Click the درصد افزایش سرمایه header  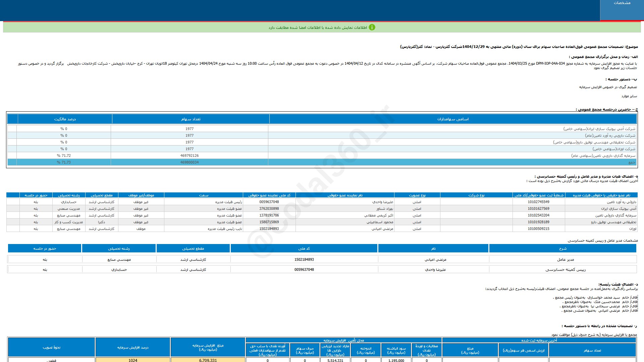(x=133, y=347)
